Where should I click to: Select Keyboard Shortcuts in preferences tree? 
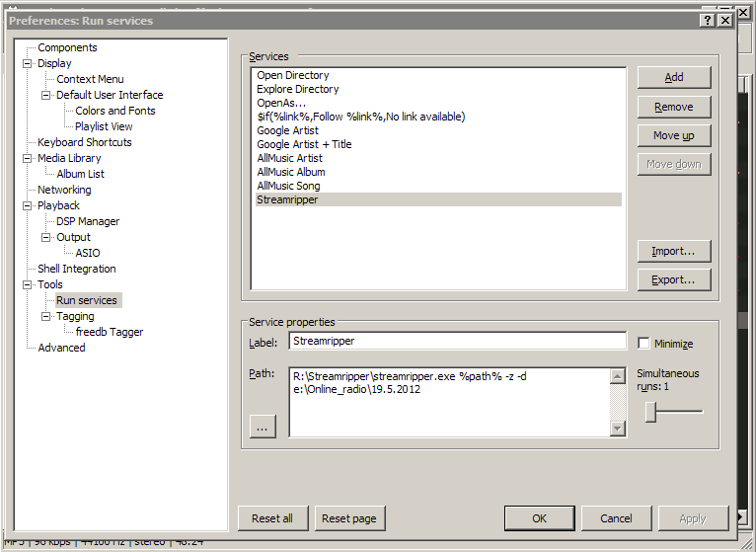pyautogui.click(x=84, y=142)
